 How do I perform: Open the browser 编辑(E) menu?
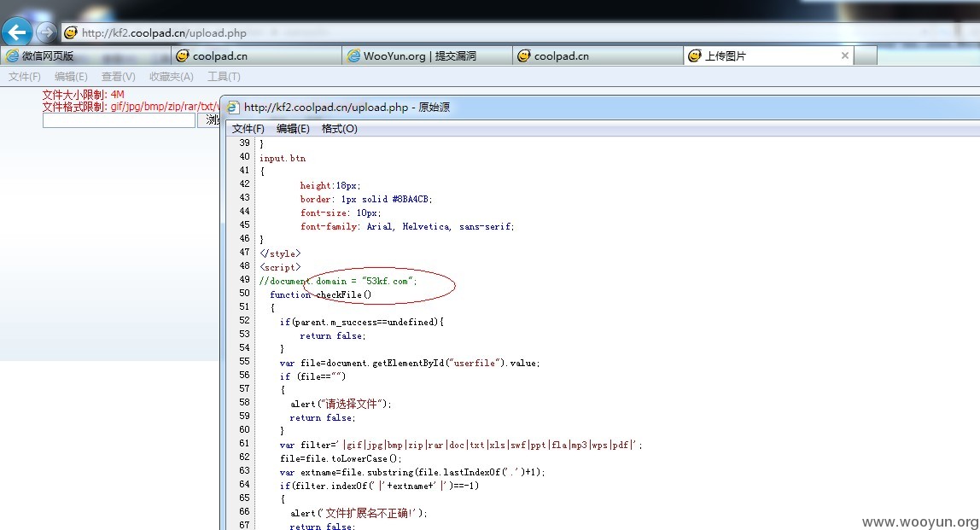(x=71, y=76)
